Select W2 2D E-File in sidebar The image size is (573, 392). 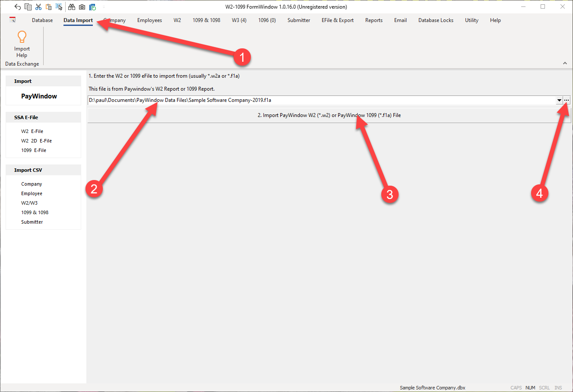point(36,141)
